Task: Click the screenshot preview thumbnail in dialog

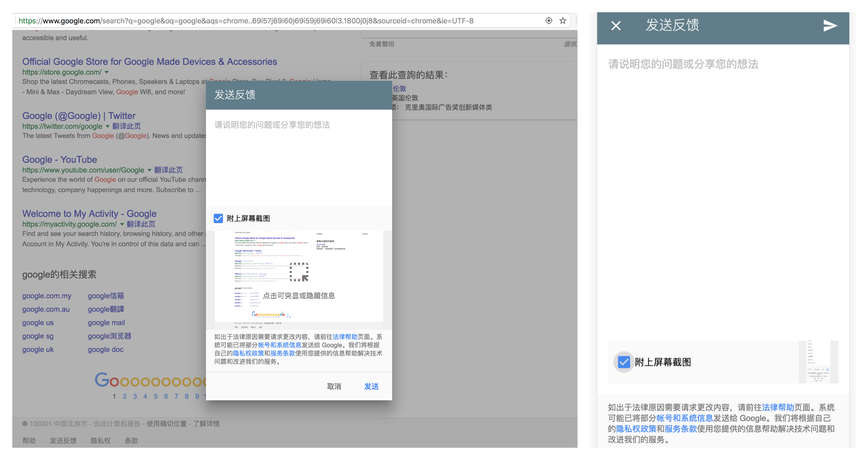Action: click(x=299, y=280)
